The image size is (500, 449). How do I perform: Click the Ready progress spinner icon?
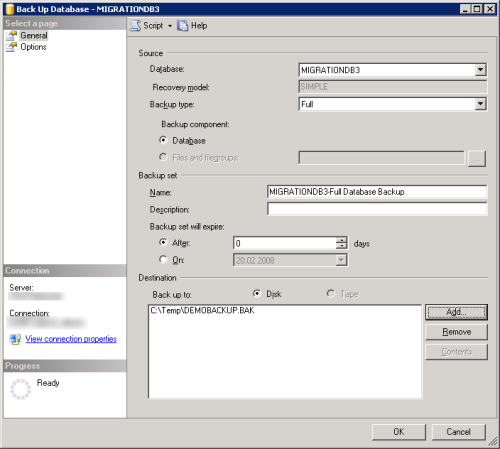[x=20, y=389]
